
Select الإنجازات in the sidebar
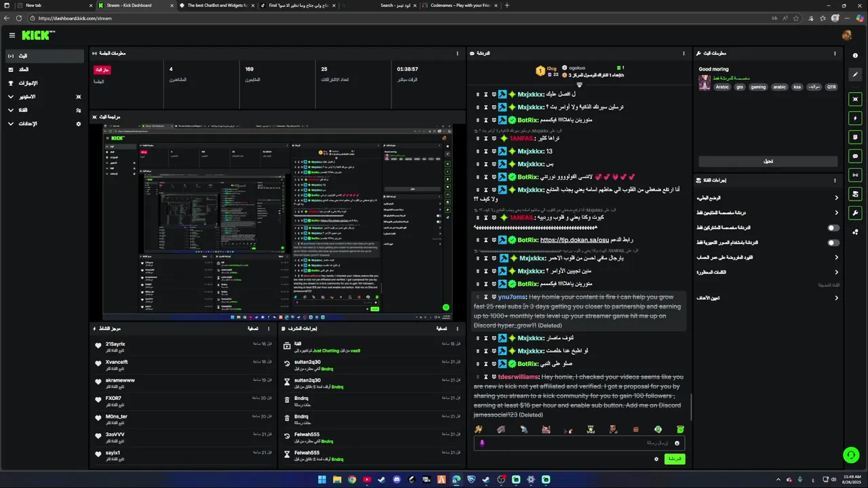(x=45, y=83)
